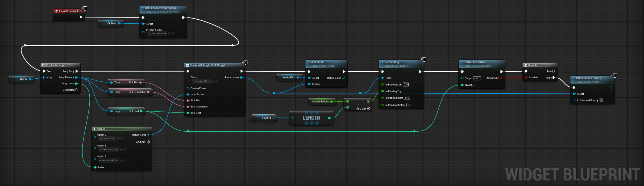This screenshot has width=644, height=186.
Task: Click the Branch node's True exec pin
Action: (554, 71)
